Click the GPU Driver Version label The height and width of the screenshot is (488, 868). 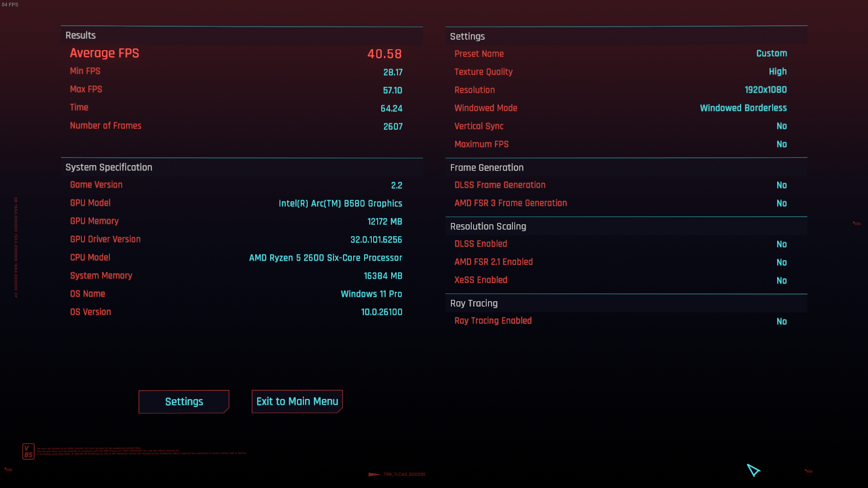tap(105, 239)
